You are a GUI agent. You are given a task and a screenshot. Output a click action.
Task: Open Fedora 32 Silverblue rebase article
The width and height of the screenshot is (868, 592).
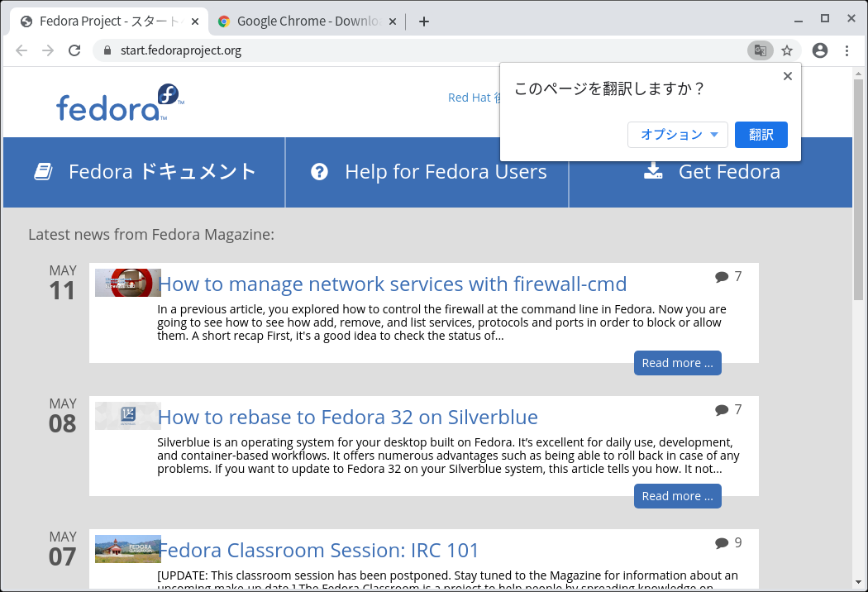pyautogui.click(x=348, y=417)
